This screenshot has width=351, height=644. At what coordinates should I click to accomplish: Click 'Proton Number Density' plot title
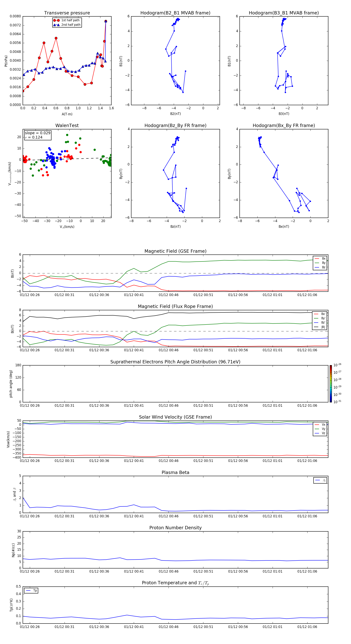point(175,528)
